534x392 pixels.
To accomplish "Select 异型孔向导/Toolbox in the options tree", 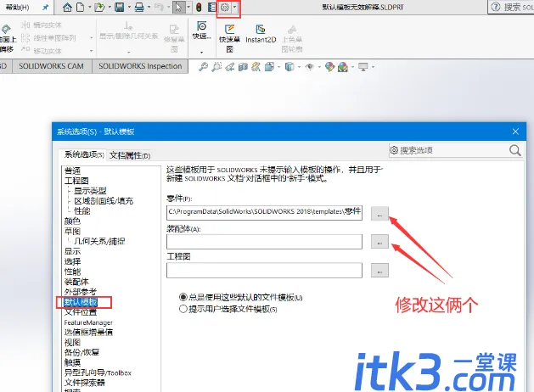I will pyautogui.click(x=98, y=372).
